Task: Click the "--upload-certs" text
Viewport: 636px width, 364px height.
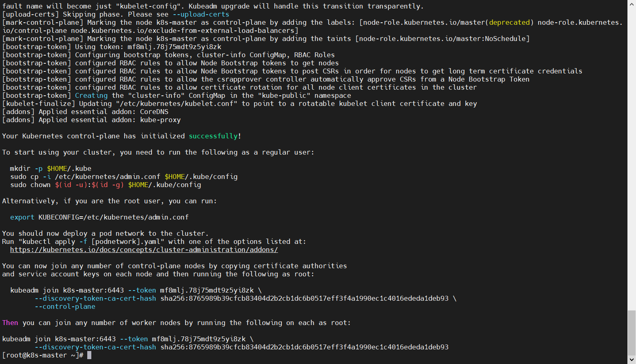Action: [x=201, y=14]
